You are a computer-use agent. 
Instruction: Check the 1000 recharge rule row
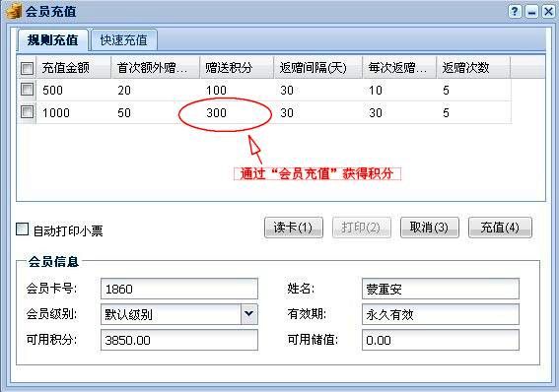pyautogui.click(x=27, y=112)
